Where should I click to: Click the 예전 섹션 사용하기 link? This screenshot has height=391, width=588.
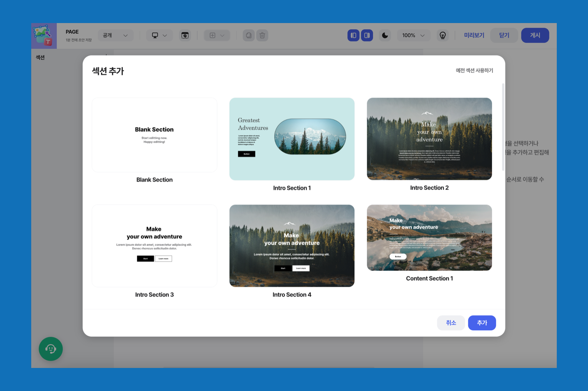point(474,70)
